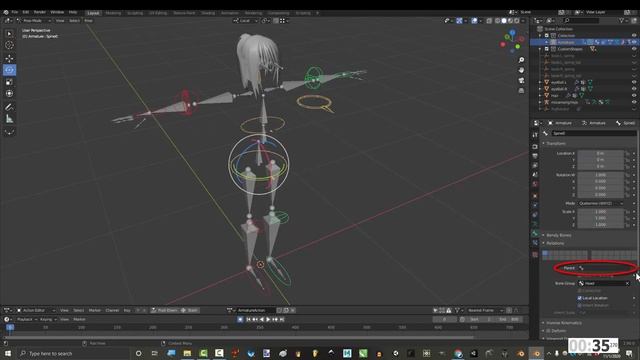The width and height of the screenshot is (640, 360).
Task: Click the Push Down button
Action: pyautogui.click(x=164, y=310)
